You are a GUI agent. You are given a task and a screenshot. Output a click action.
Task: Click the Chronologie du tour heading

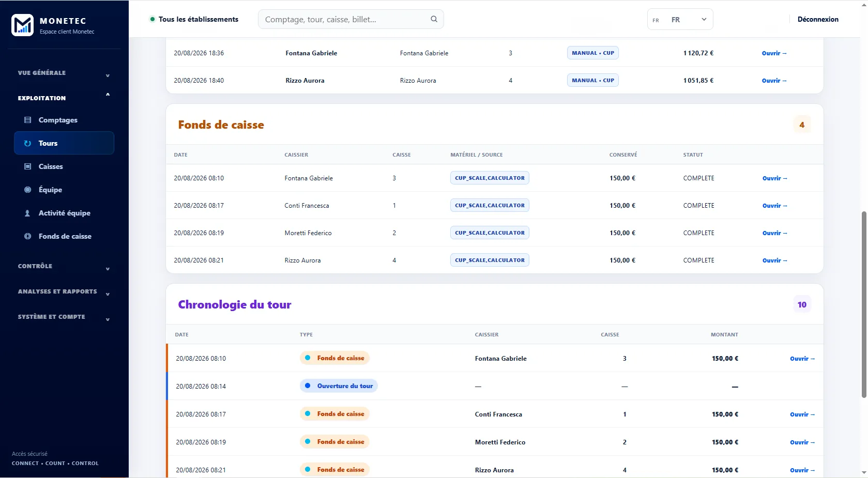(235, 304)
